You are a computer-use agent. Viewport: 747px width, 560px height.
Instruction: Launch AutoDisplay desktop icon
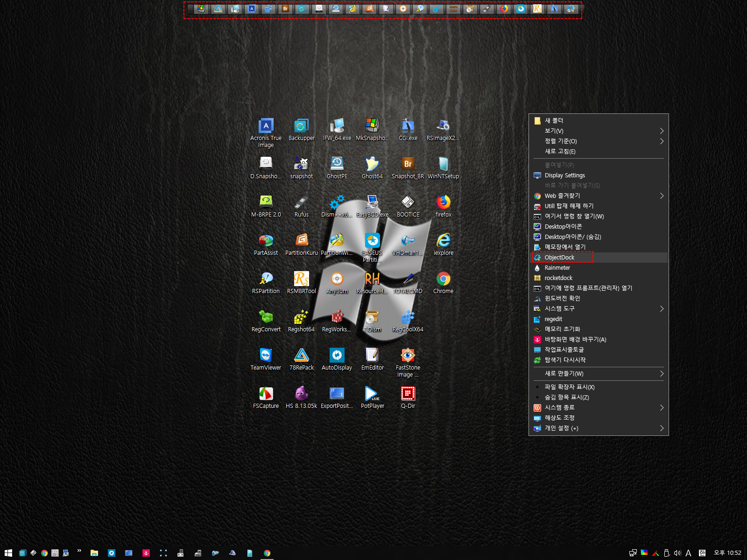[x=337, y=359]
